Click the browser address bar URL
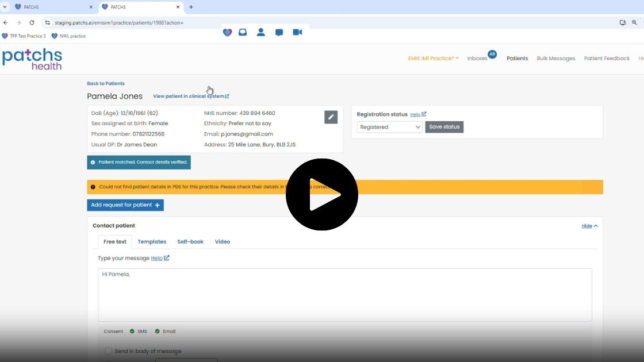The image size is (644, 362). coord(119,22)
